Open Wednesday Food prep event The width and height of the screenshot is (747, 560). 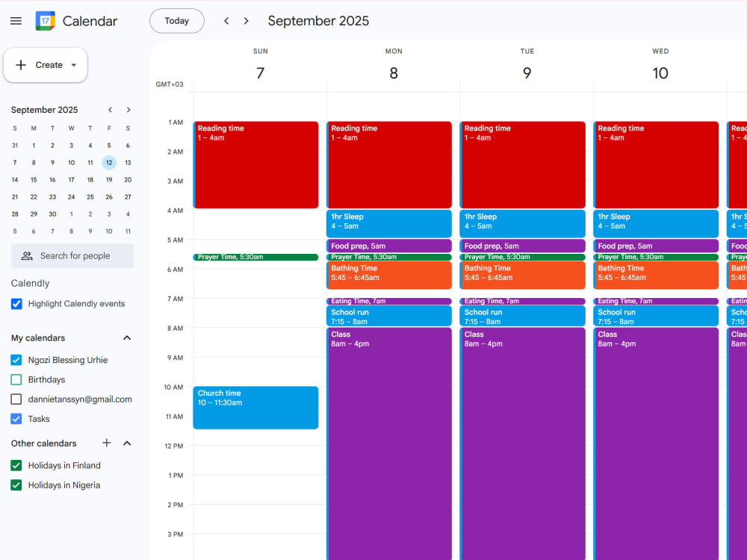pos(656,246)
